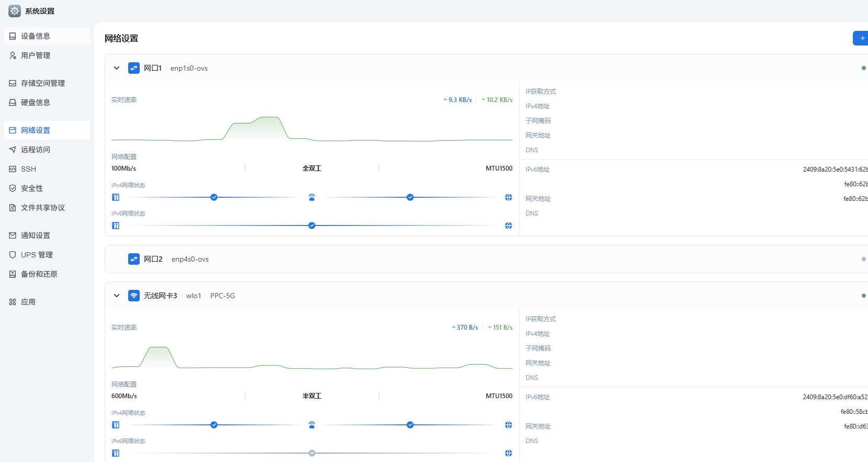Screen dimensions: 868x462
Task: Click the 用户管理 person icon
Action: (x=13, y=55)
